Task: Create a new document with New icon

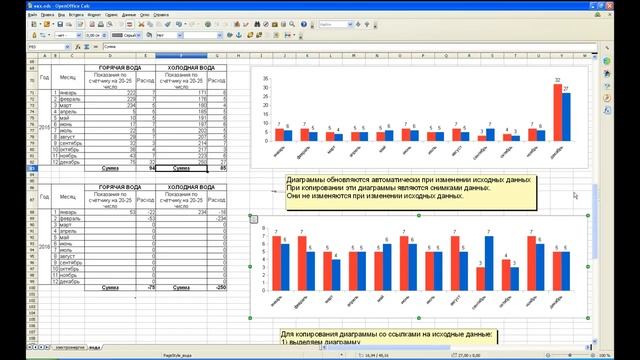Action: click(34, 24)
